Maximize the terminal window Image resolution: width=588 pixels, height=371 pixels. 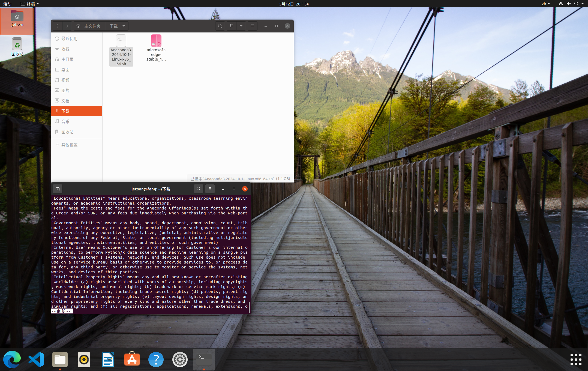tap(234, 189)
